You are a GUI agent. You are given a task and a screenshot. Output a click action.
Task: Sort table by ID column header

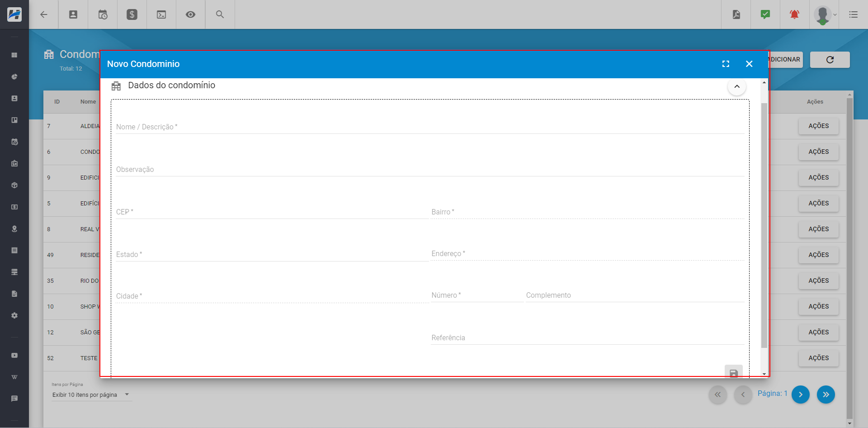pos(57,102)
